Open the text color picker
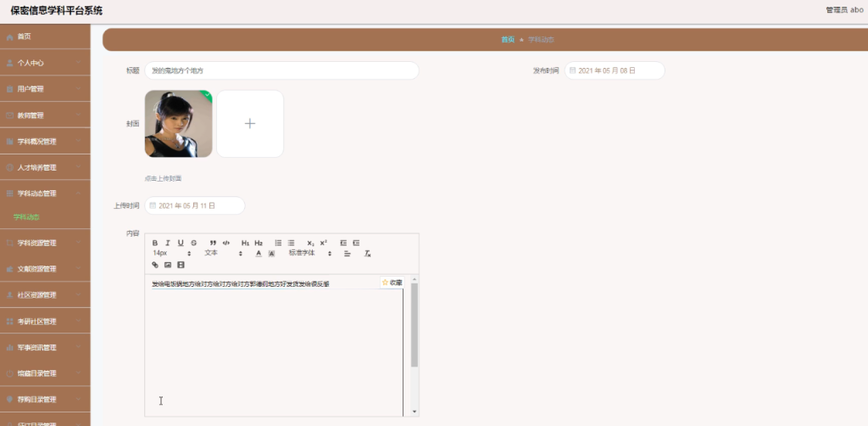 (259, 253)
